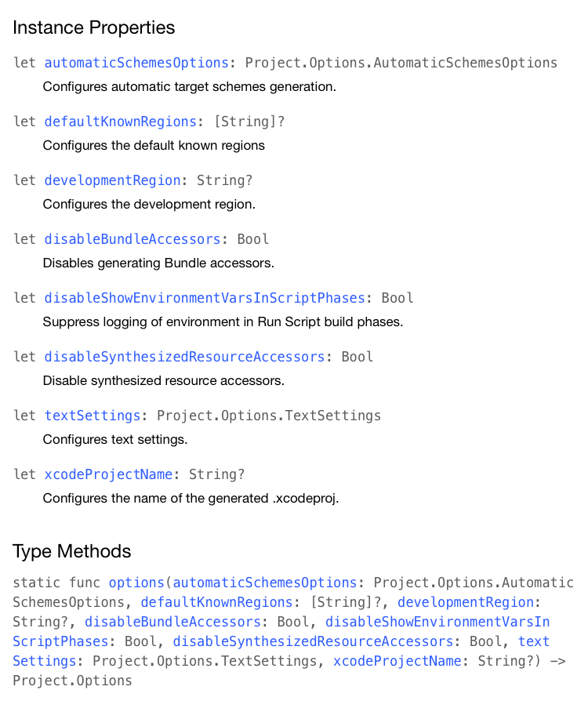Open the defaultKnownRegions property link

(x=120, y=122)
